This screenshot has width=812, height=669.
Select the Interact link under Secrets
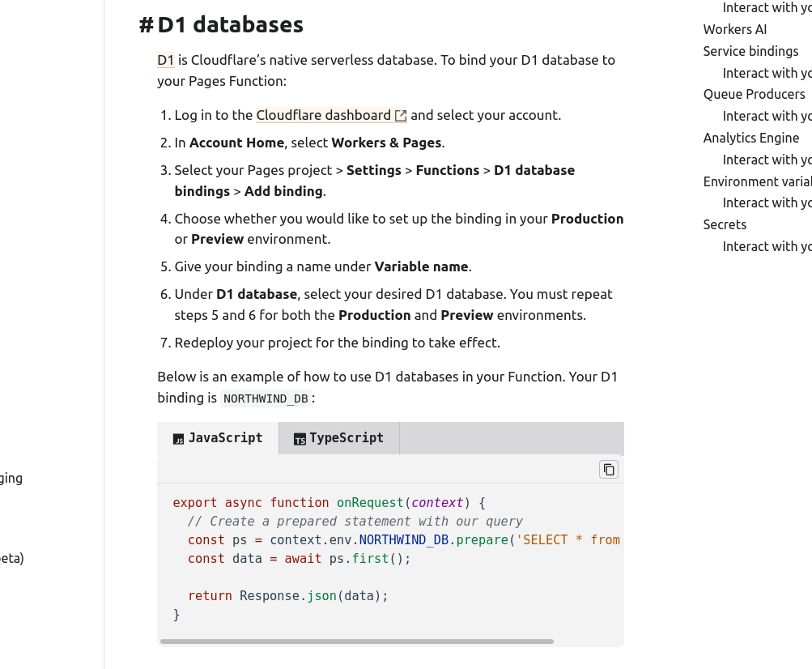pyautogui.click(x=767, y=246)
